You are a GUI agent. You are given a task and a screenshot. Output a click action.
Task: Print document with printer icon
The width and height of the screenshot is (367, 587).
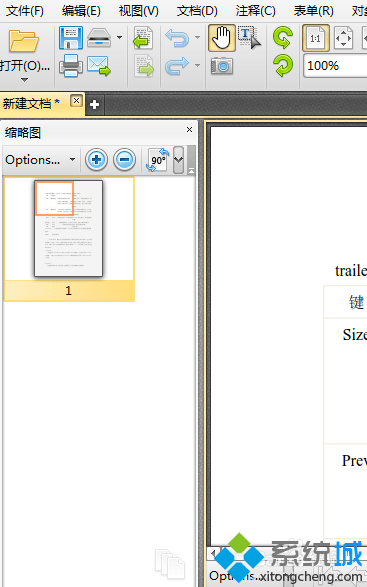pos(71,66)
